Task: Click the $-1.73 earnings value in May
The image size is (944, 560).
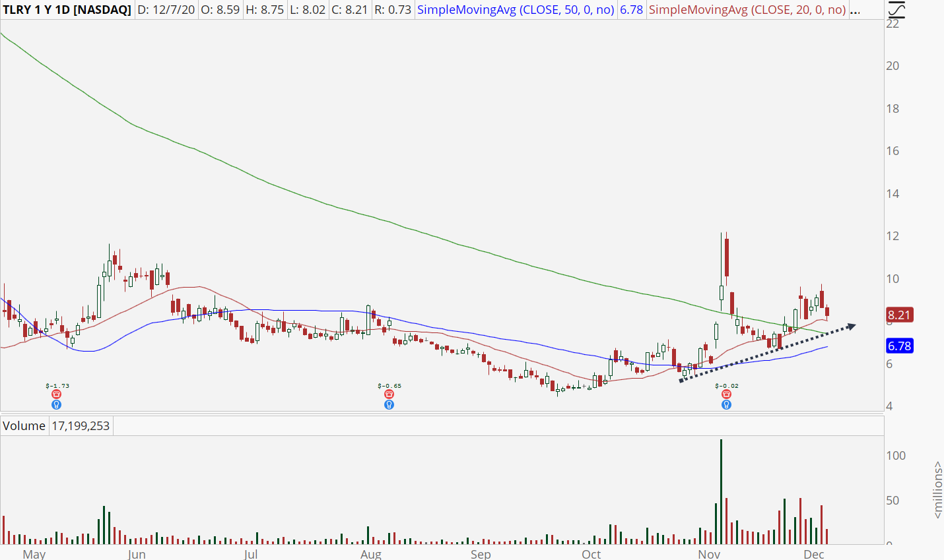Action: [57, 385]
